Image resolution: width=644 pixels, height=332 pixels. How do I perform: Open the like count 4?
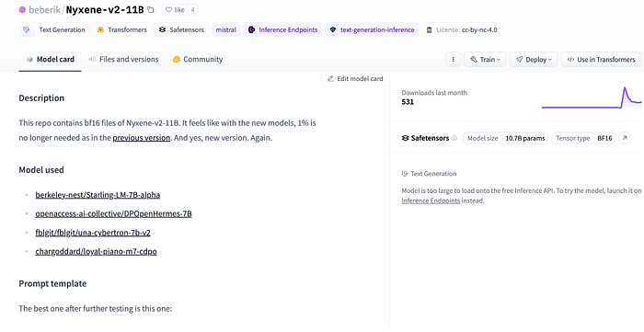point(192,10)
